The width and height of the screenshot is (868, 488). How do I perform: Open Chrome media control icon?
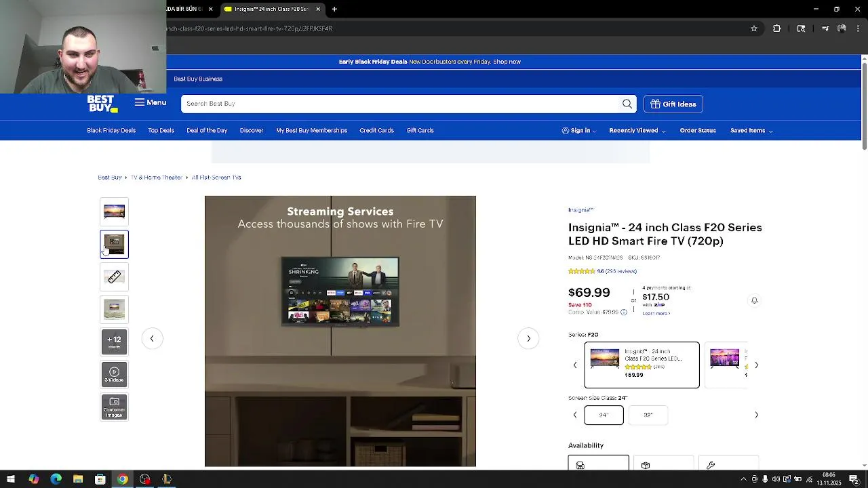click(x=825, y=28)
